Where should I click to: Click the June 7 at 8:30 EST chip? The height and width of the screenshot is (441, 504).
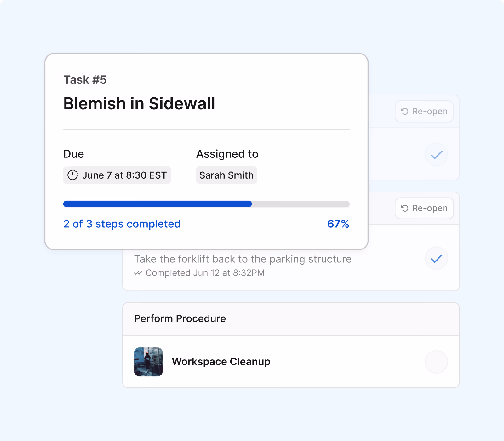pos(117,175)
